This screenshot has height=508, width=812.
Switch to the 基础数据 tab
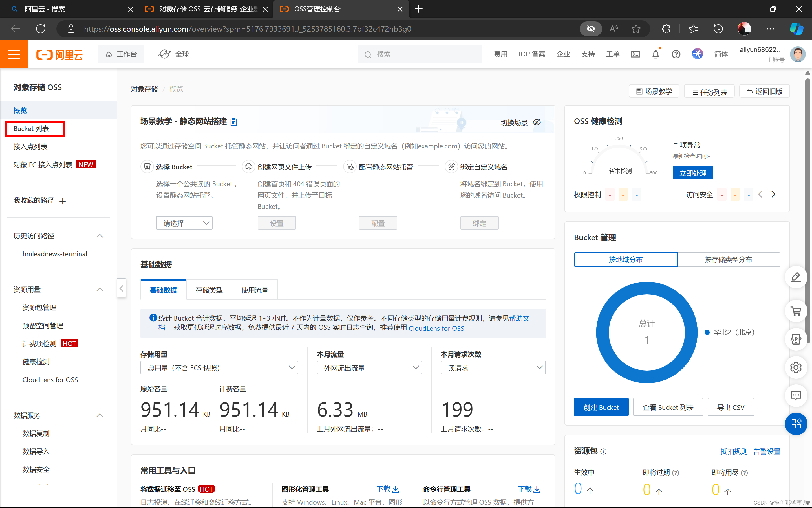pyautogui.click(x=164, y=290)
